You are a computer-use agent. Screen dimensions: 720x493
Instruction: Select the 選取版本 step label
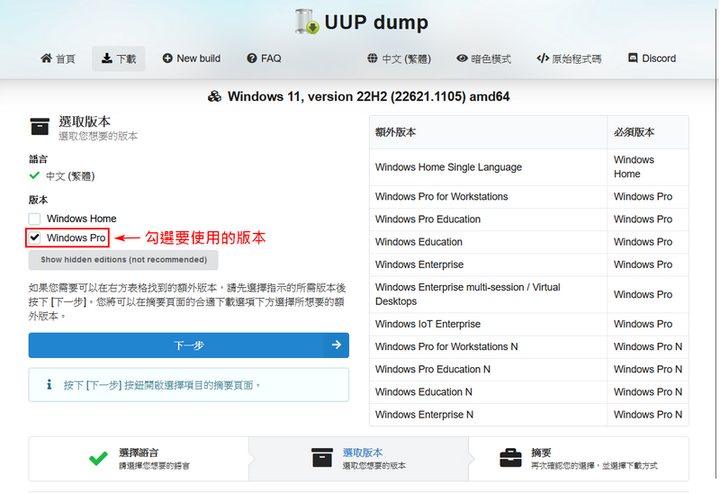(363, 453)
